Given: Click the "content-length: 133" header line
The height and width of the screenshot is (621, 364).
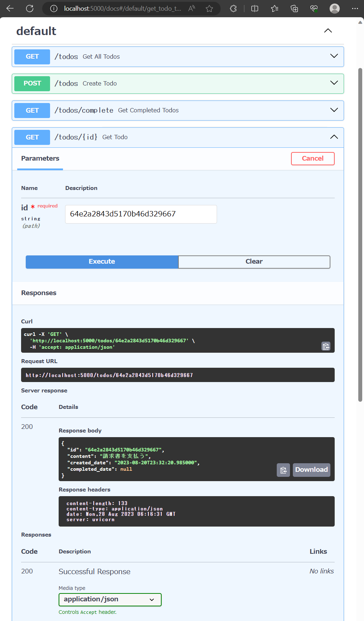Looking at the screenshot, I should 97,503.
